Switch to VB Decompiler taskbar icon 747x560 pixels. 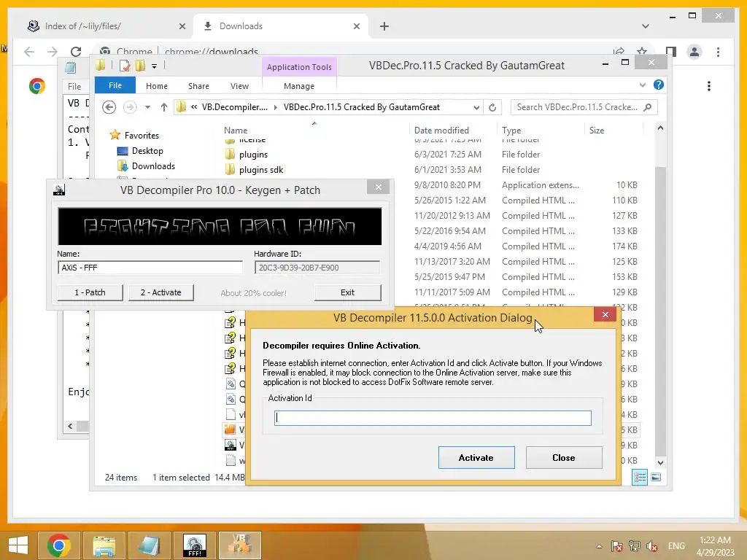(239, 545)
